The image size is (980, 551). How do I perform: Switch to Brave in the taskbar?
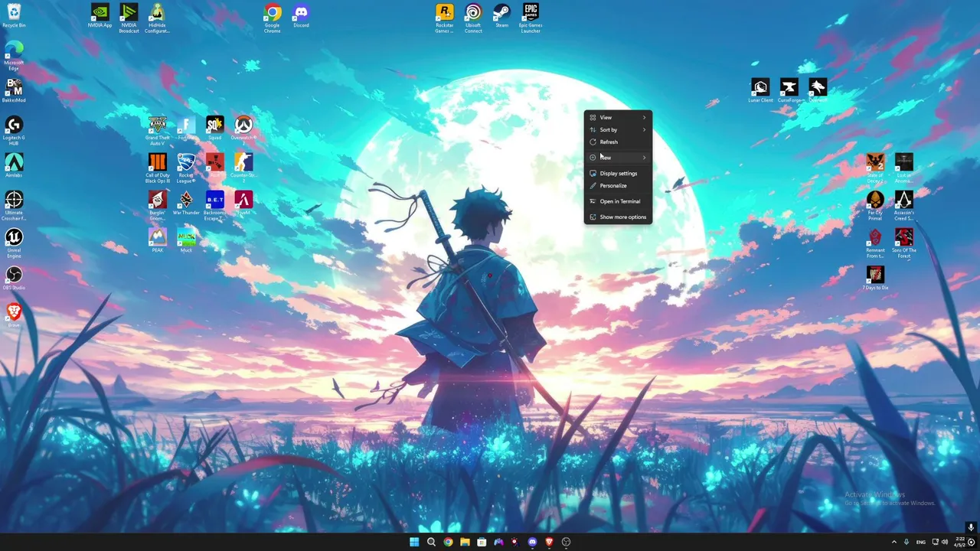549,542
